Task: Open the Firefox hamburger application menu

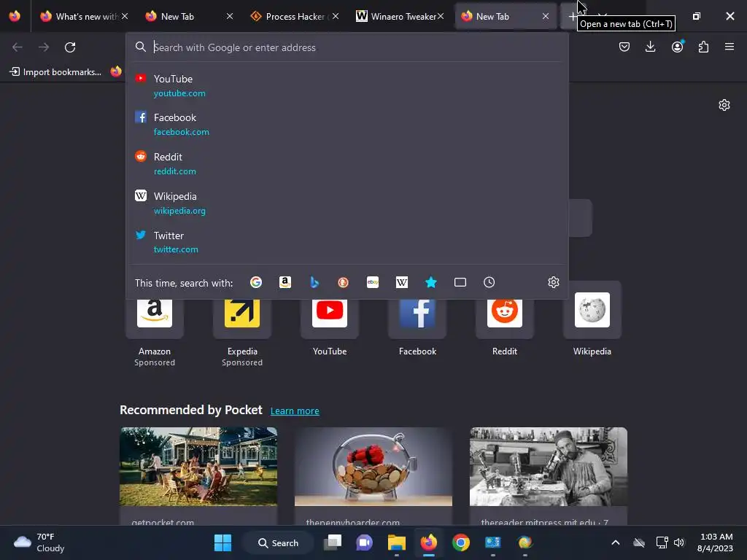Action: click(729, 47)
